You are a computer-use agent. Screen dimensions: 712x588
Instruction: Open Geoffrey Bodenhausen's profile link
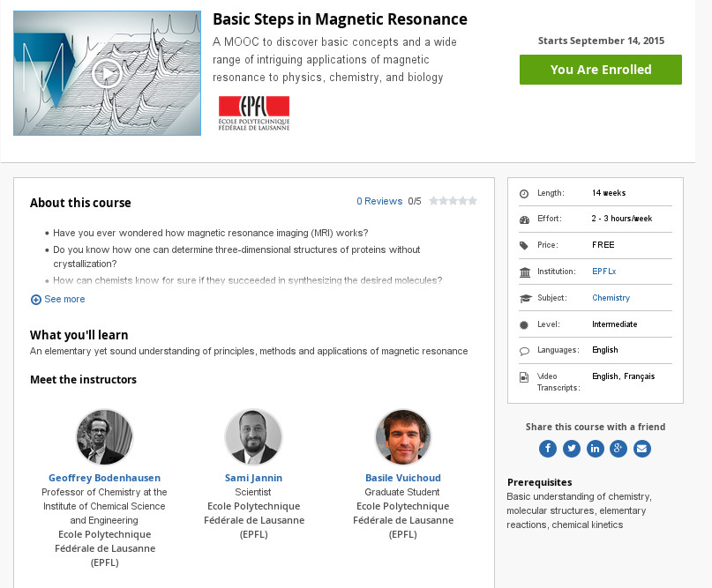[104, 478]
